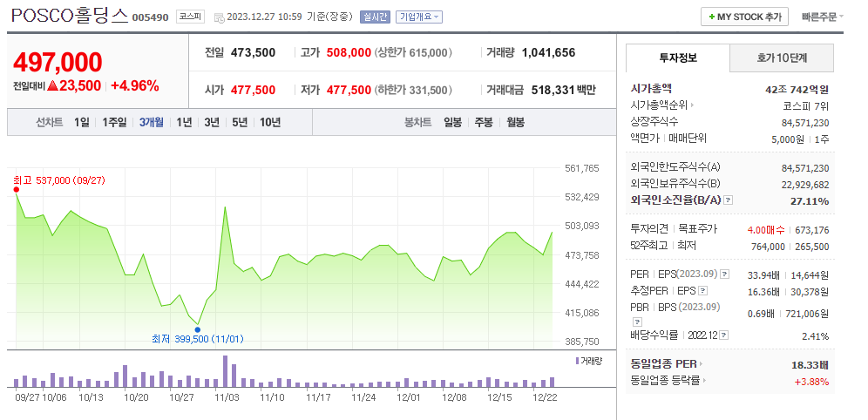Click the 하한가 331,500 text
The width and height of the screenshot is (868, 420).
413,91
